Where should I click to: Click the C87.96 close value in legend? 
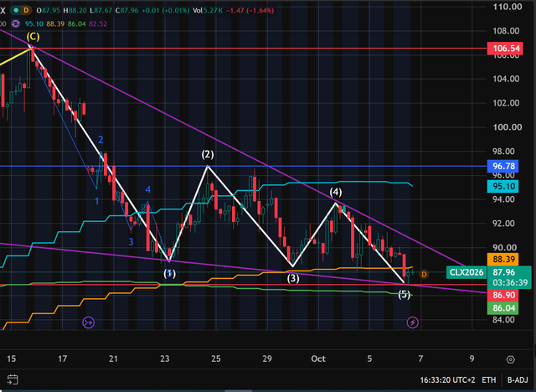click(126, 11)
